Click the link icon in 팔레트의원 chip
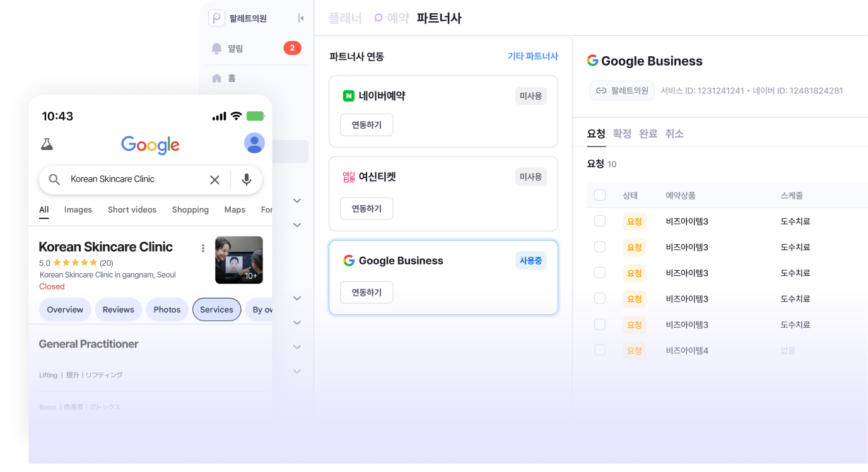The image size is (868, 472). tap(601, 91)
